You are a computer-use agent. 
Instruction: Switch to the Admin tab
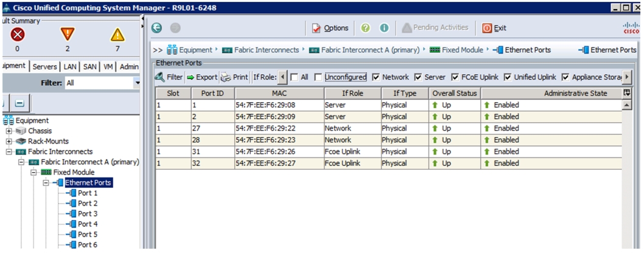[129, 66]
